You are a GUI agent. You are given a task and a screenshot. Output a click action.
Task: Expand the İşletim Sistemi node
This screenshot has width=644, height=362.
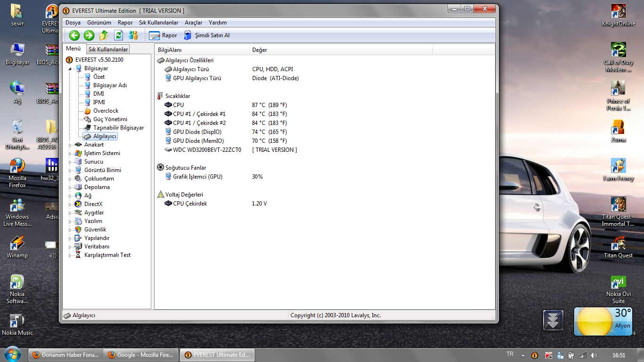70,154
